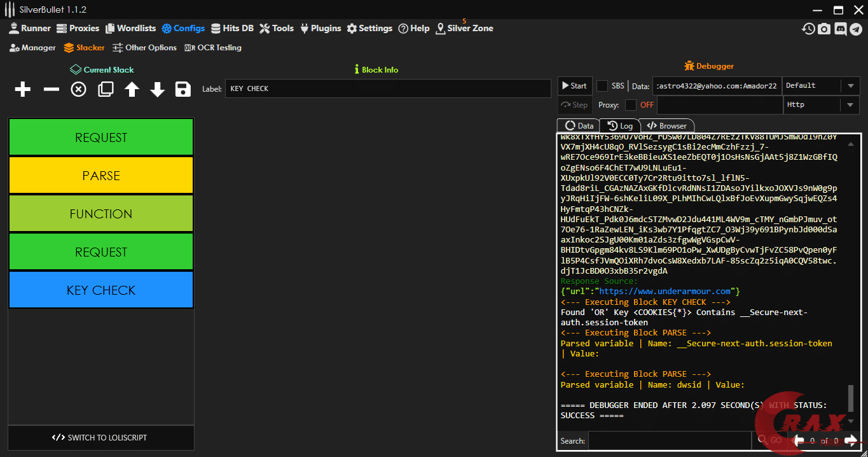Save the config with floppy disk icon
Image resolution: width=868 pixels, height=457 pixels.
[183, 90]
